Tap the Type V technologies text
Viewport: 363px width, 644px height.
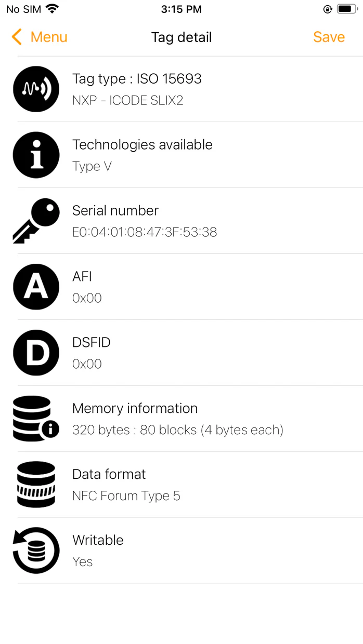(x=92, y=167)
